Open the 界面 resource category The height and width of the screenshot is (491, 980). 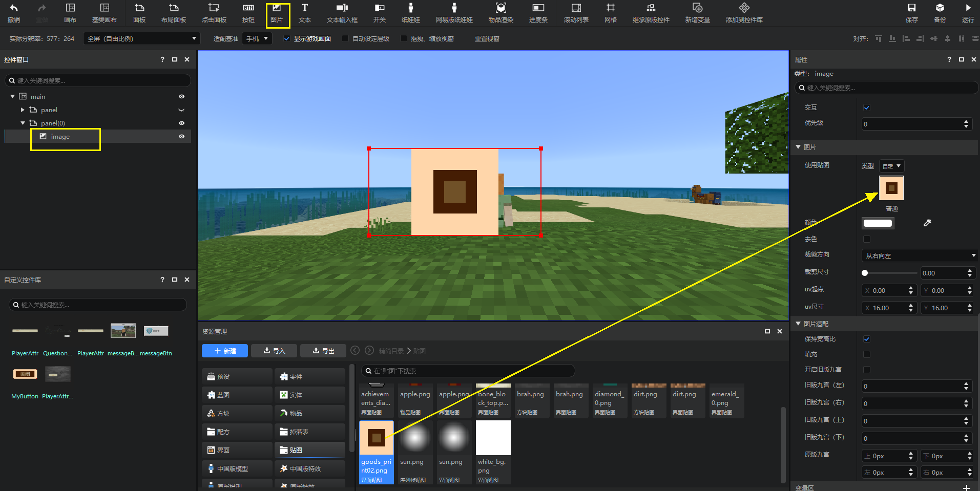[x=237, y=450]
